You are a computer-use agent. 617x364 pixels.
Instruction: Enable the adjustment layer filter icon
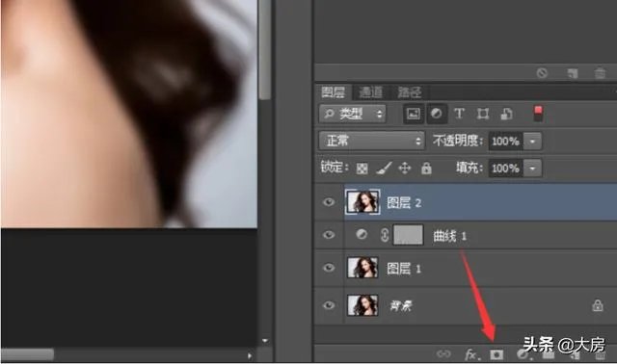pos(436,114)
